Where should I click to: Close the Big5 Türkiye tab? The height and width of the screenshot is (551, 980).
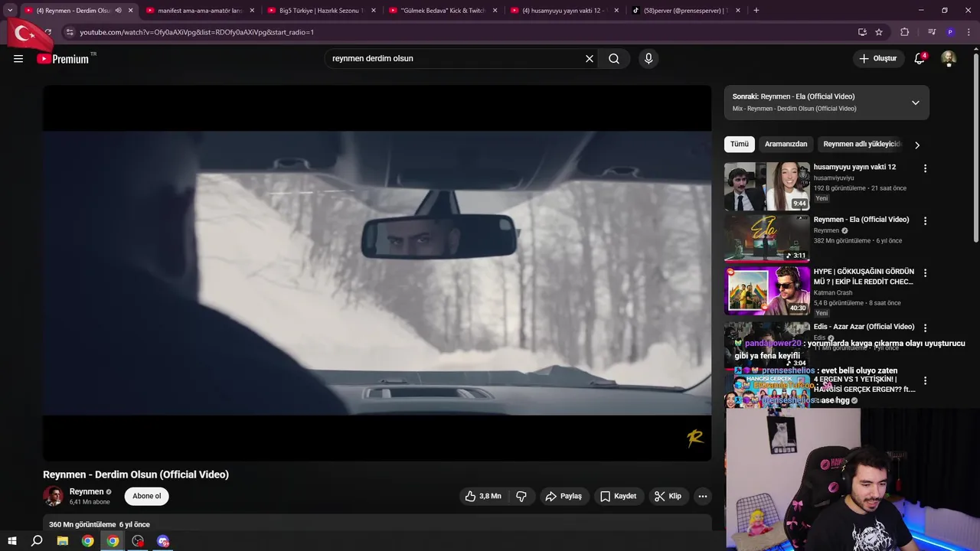(374, 11)
